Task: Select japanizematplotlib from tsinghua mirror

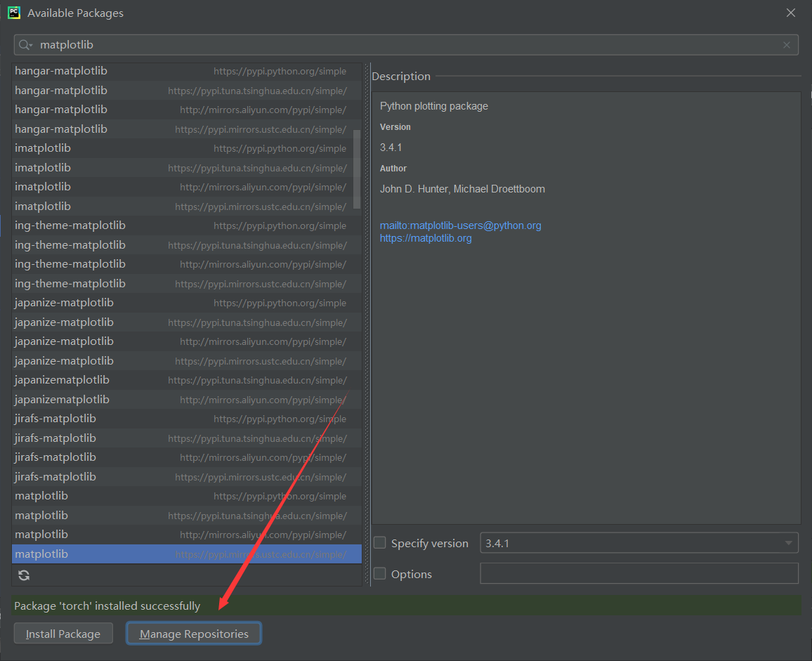Action: tap(186, 380)
